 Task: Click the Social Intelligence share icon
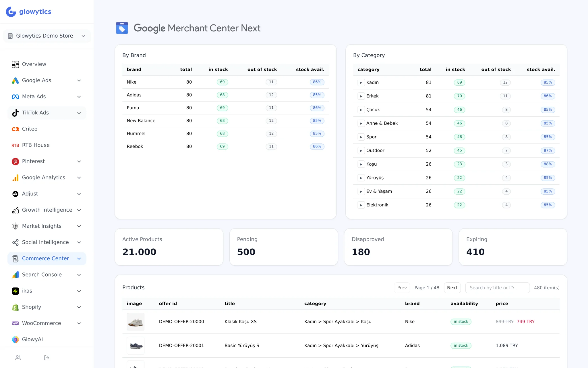coord(16,242)
